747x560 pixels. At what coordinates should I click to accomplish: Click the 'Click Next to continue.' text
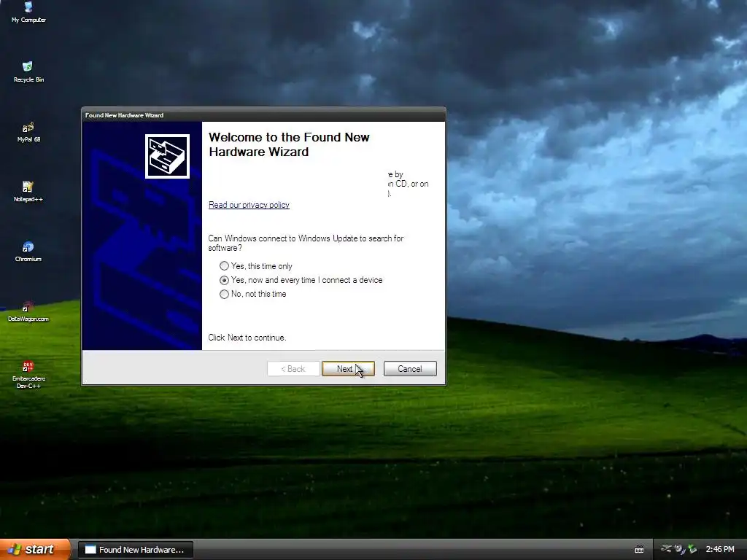pyautogui.click(x=247, y=338)
